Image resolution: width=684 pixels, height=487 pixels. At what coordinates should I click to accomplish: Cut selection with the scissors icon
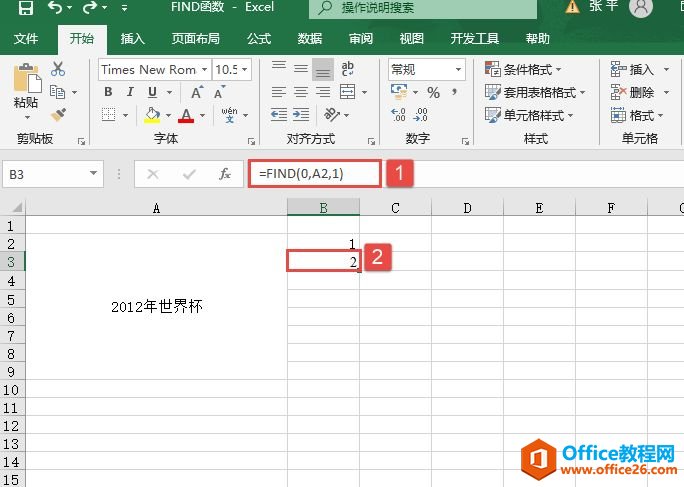[x=58, y=69]
